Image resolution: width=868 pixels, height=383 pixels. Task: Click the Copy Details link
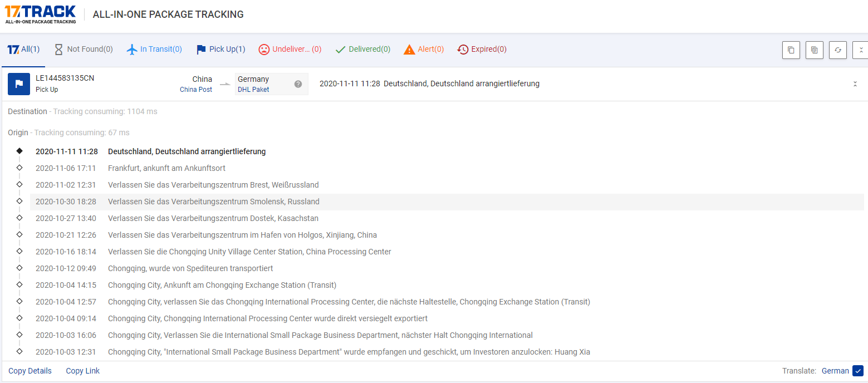tap(30, 371)
